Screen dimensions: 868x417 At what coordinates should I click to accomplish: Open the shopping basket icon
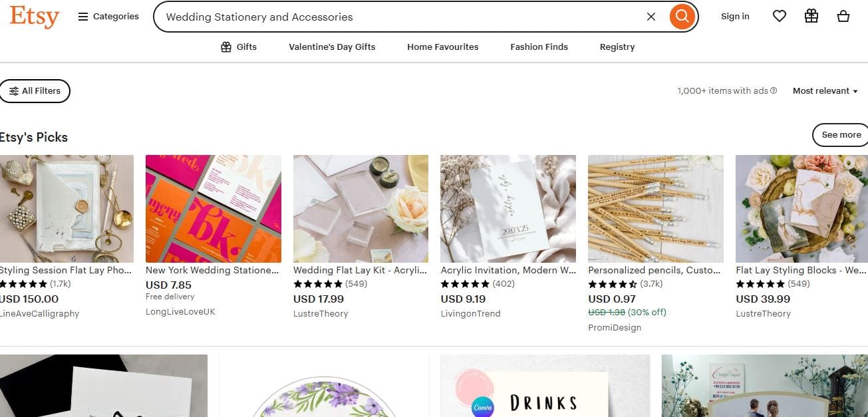[x=843, y=17]
